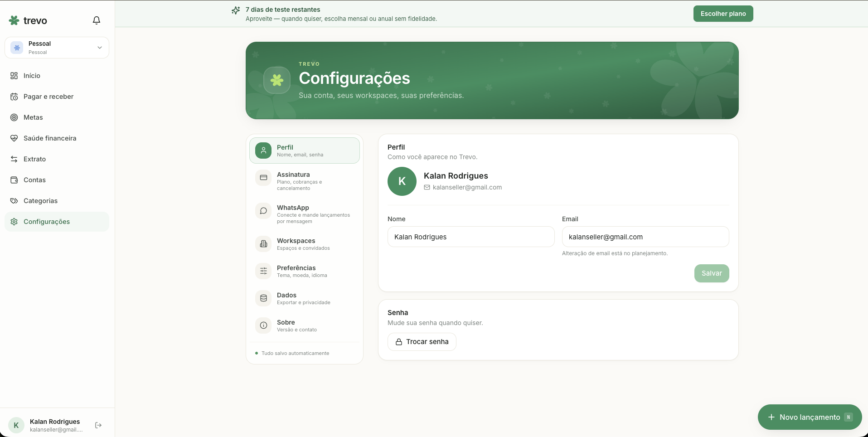Go to Início in the sidebar

click(57, 76)
